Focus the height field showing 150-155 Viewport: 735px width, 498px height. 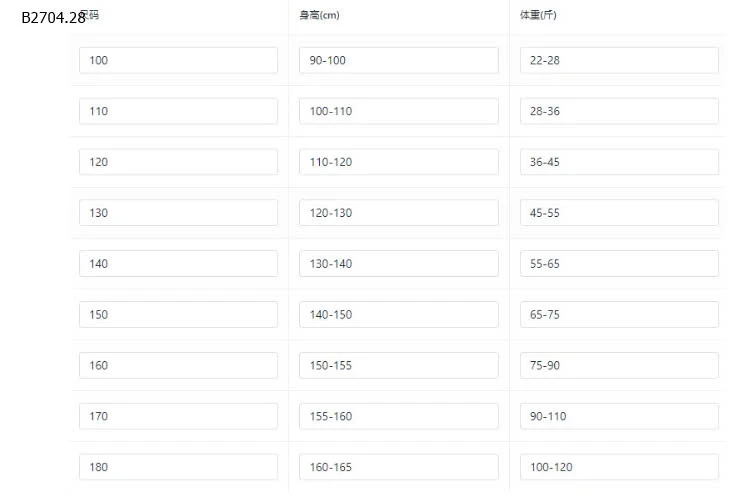[x=398, y=365]
